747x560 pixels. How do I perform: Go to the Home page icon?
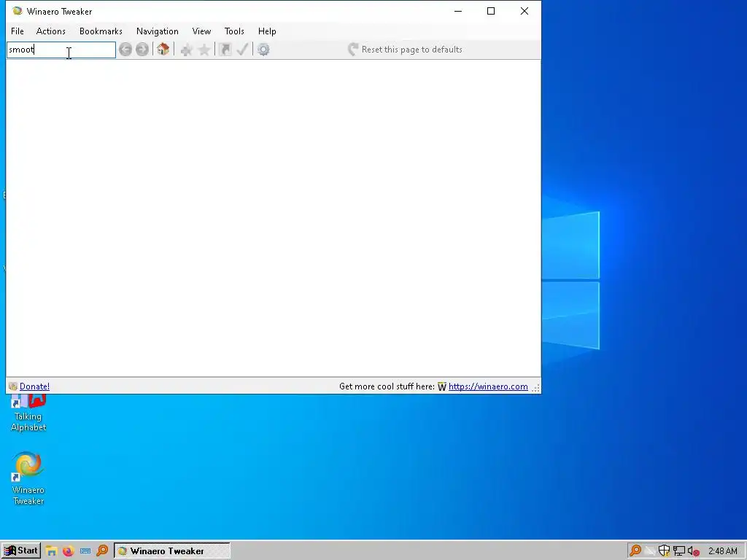(x=163, y=49)
